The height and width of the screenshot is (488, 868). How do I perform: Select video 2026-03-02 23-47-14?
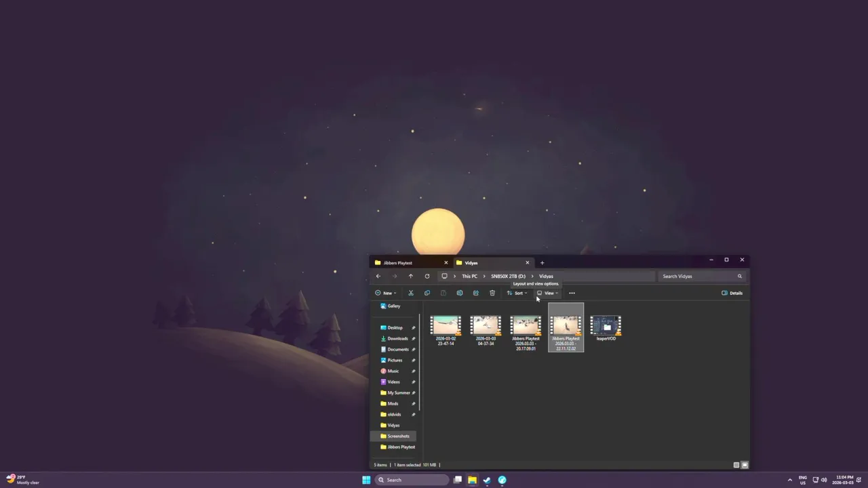pyautogui.click(x=446, y=331)
